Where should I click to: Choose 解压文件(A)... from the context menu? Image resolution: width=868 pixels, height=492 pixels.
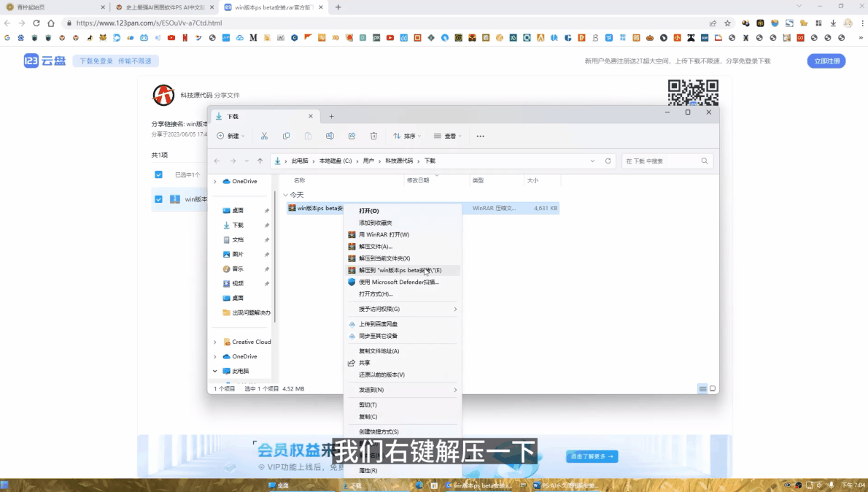403,247
